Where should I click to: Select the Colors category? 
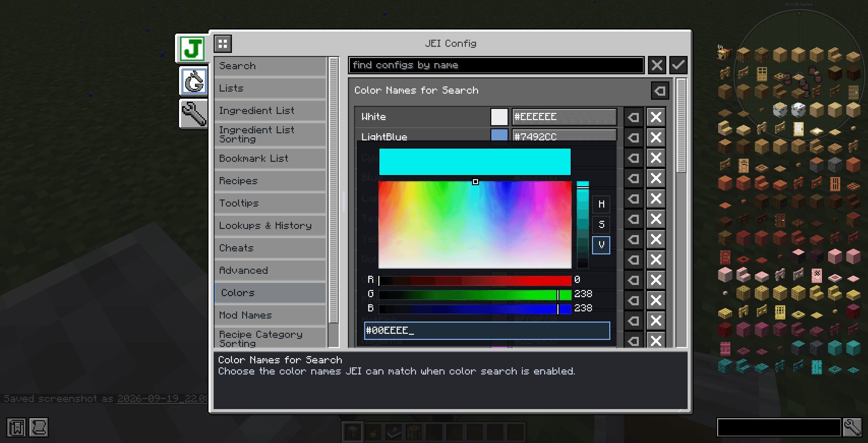[270, 293]
